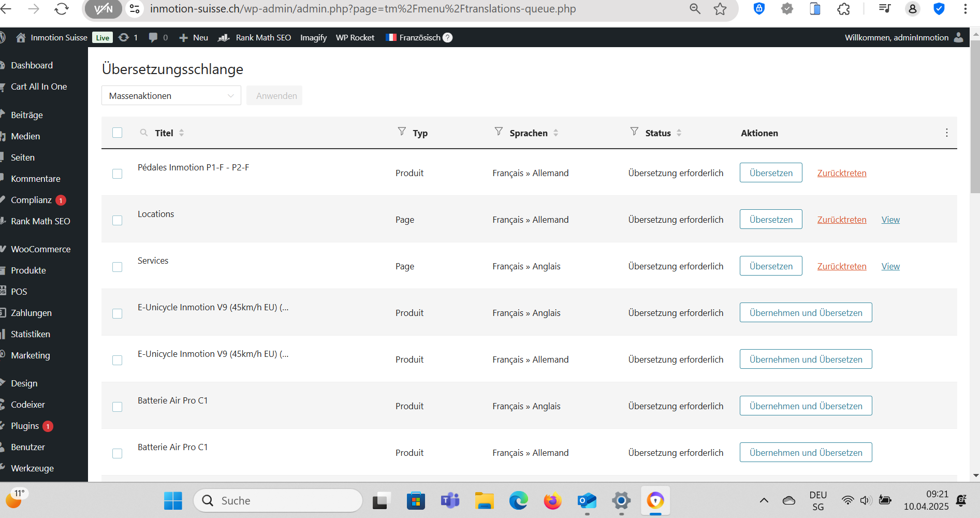Viewport: 980px width, 518px height.
Task: Open Microsoft Edge from taskbar
Action: 518,500
